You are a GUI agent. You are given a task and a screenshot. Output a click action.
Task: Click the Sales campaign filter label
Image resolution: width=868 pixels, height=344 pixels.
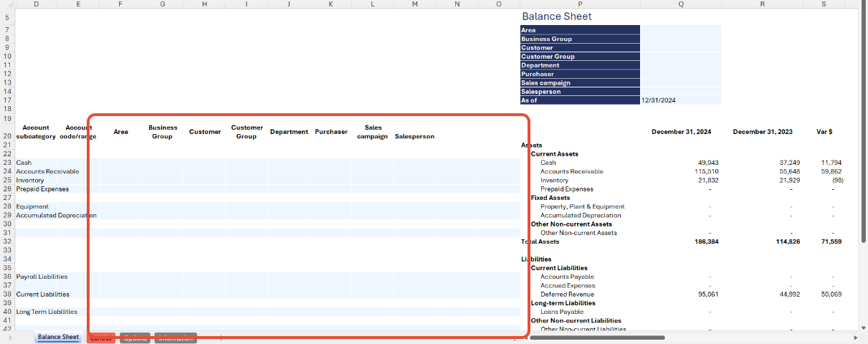580,82
